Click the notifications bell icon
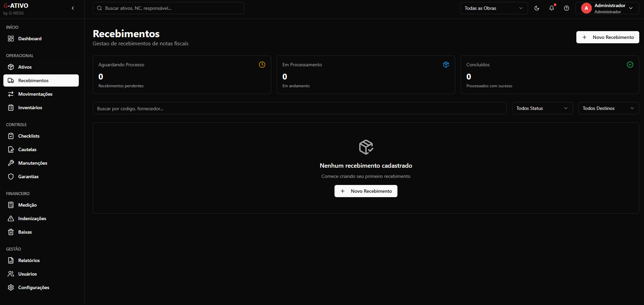The height and width of the screenshot is (305, 644). point(552,8)
